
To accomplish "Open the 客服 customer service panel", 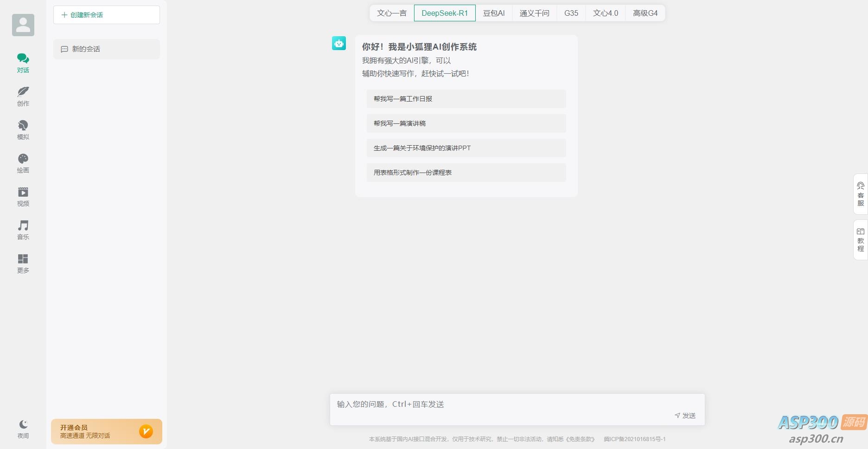I will click(x=861, y=193).
